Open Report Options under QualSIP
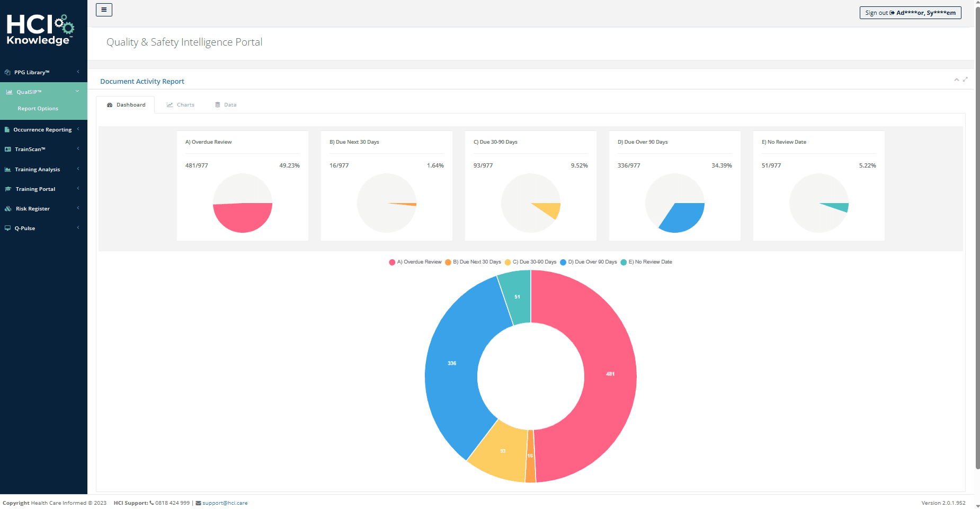The height and width of the screenshot is (509, 980). [x=38, y=109]
